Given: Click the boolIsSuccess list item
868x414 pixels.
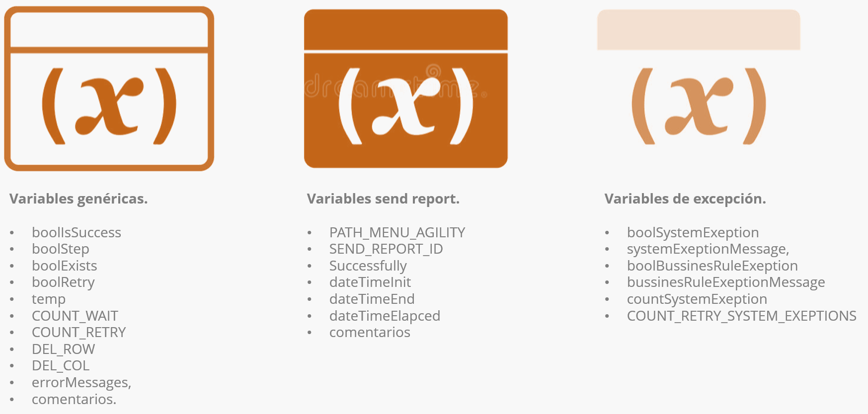Looking at the screenshot, I should [x=77, y=232].
